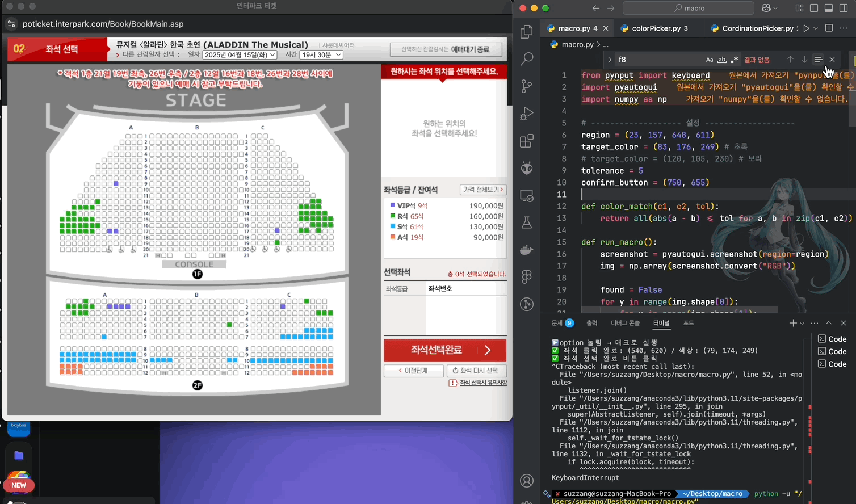Image resolution: width=856 pixels, height=504 pixels.
Task: Click the VS Code command center search macro
Action: coord(689,8)
